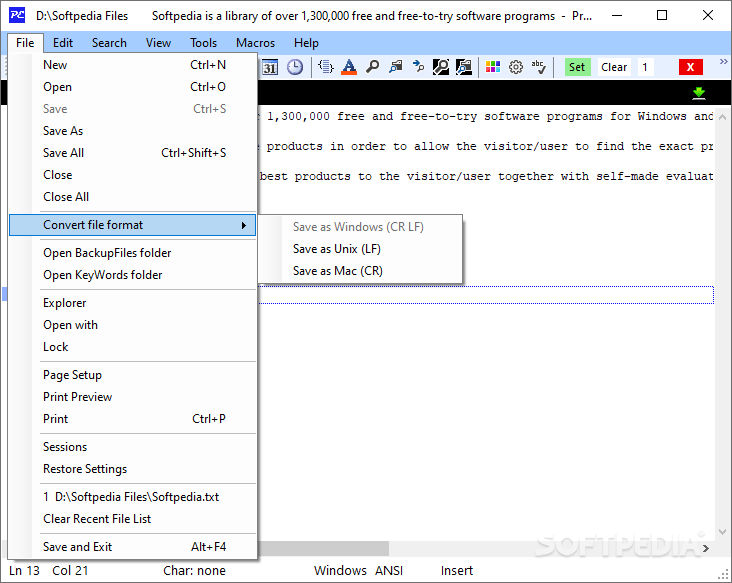This screenshot has width=732, height=583.
Task: Click the find-in-files folder icon
Action: (x=395, y=67)
